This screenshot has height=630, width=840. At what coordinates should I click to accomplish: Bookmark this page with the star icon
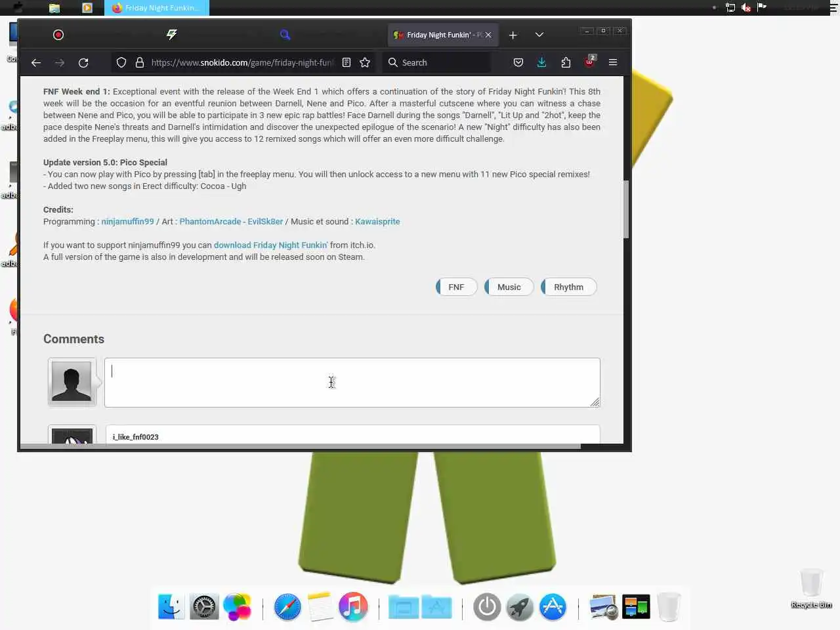point(366,62)
